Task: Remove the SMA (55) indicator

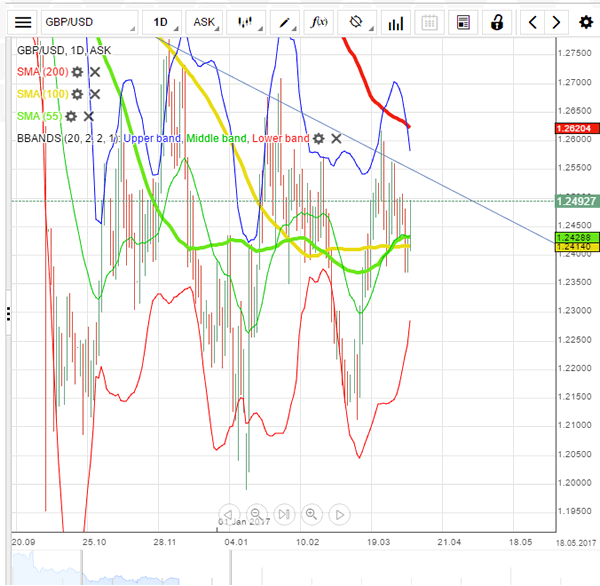Action: 88,116
